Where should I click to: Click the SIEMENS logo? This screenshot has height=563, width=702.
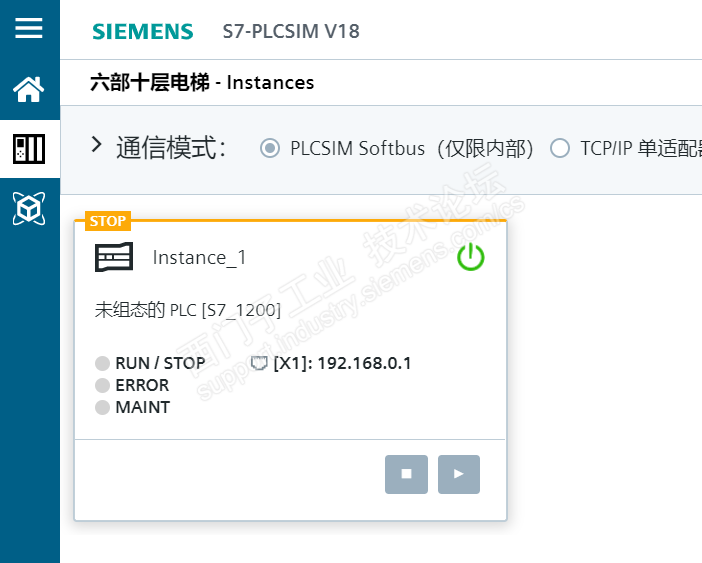143,32
